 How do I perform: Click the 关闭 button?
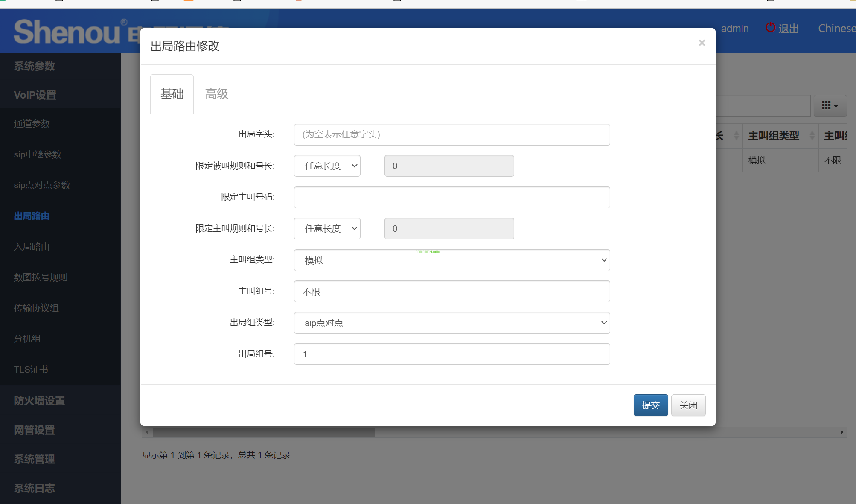click(688, 405)
